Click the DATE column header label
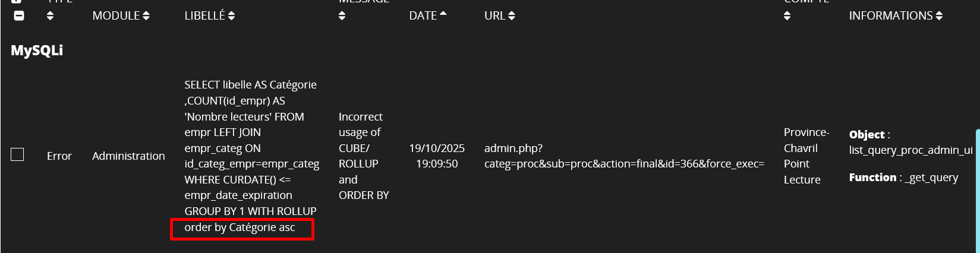Image resolution: width=980 pixels, height=253 pixels. tap(423, 16)
